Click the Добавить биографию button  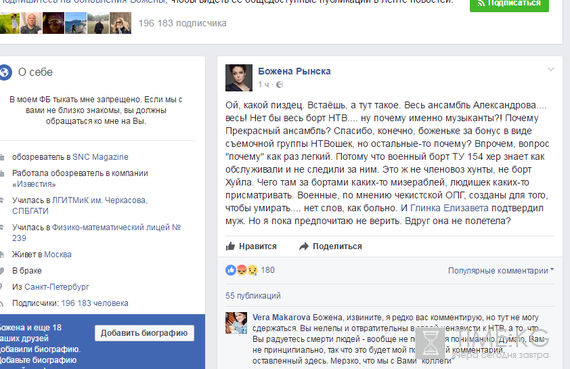pos(144,333)
